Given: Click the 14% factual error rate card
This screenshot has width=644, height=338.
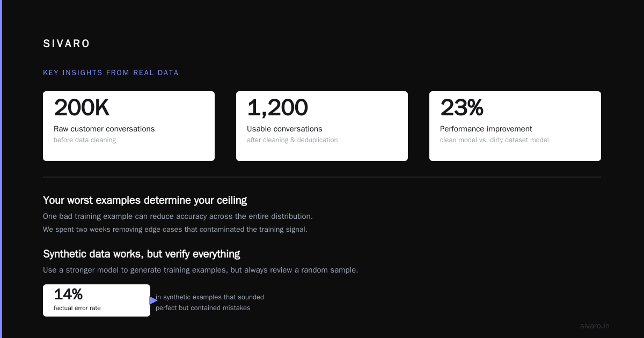Looking at the screenshot, I should 97,300.
